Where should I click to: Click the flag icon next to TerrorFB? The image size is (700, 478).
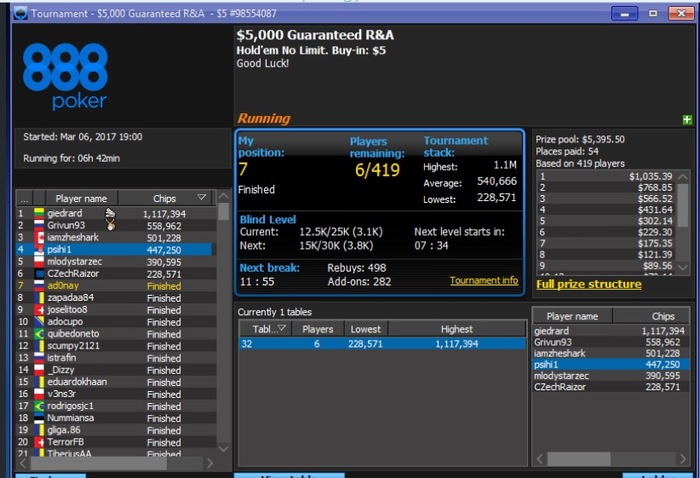point(39,442)
